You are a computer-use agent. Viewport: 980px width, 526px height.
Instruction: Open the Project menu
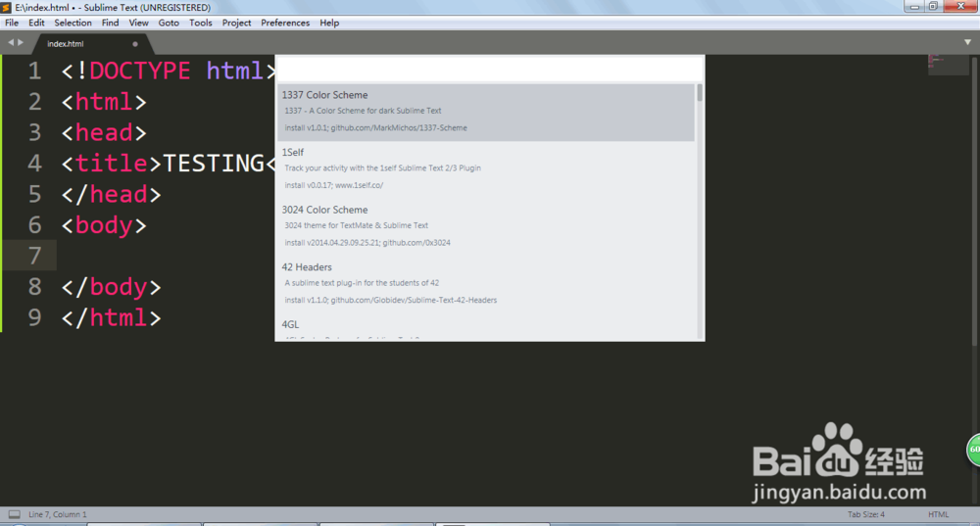(236, 23)
